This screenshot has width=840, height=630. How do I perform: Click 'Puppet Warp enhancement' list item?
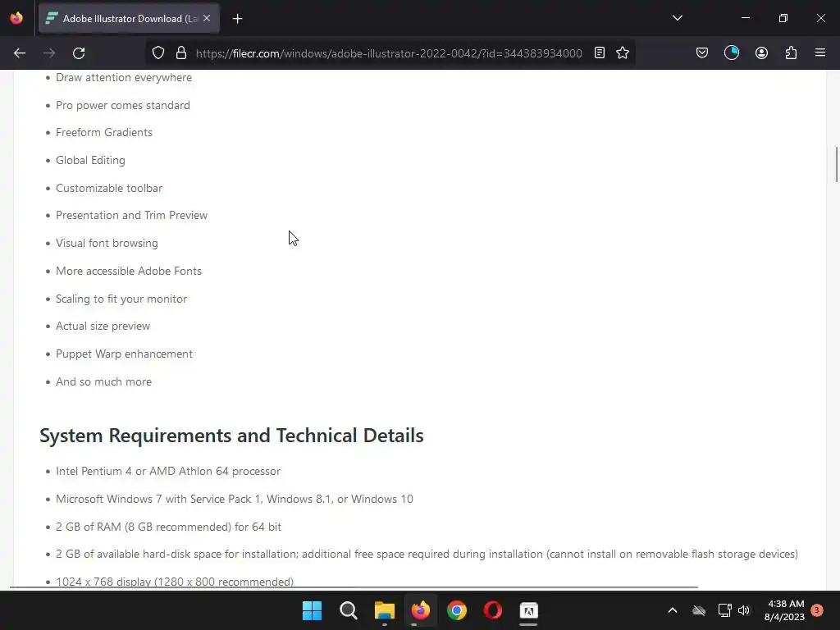coord(125,354)
